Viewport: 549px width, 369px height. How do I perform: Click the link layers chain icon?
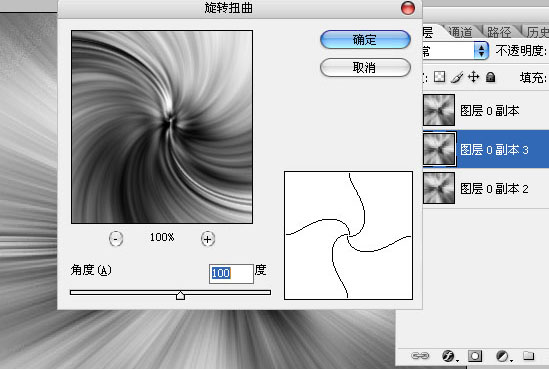[x=420, y=356]
